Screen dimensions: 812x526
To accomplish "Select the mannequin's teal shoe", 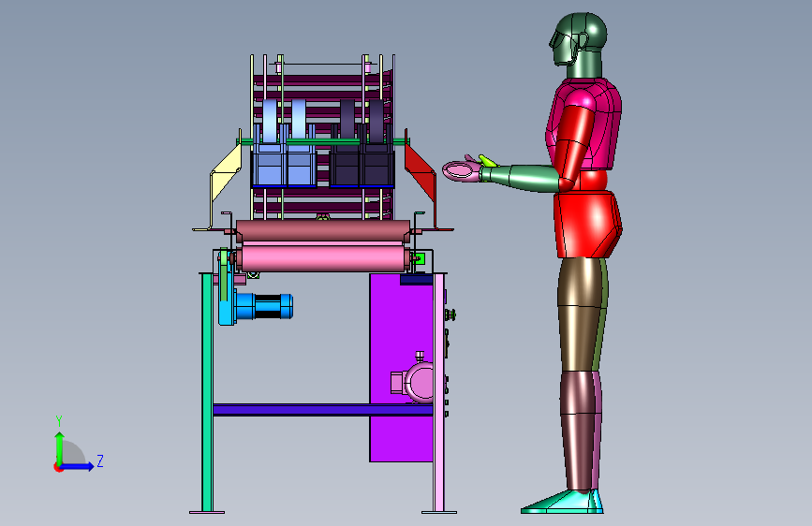I will [x=564, y=503].
